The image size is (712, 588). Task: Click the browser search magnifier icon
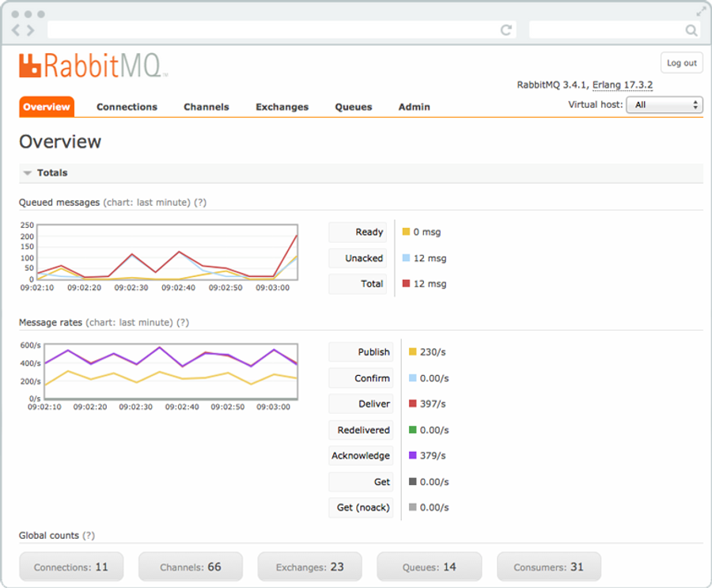691,30
